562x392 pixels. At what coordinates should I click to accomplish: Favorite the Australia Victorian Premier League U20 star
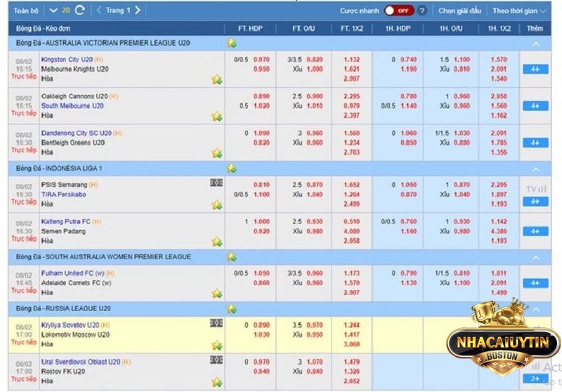click(232, 43)
